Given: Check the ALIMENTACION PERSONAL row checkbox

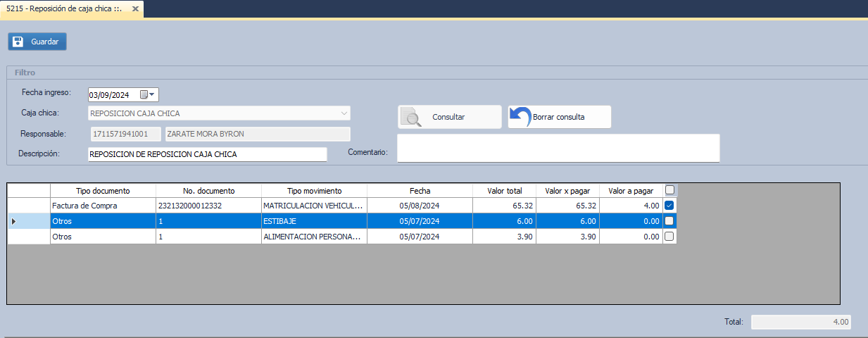Looking at the screenshot, I should pyautogui.click(x=669, y=237).
